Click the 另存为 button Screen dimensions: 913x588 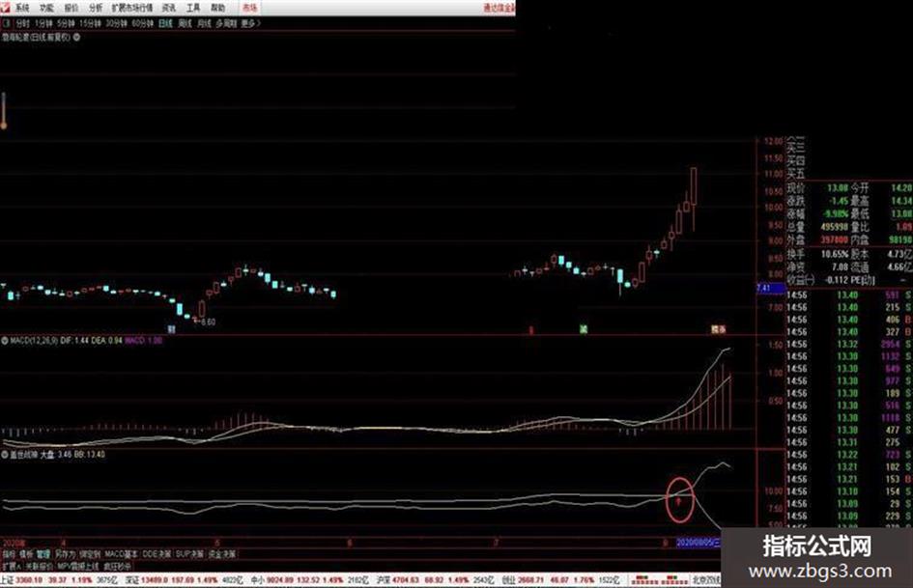point(65,554)
